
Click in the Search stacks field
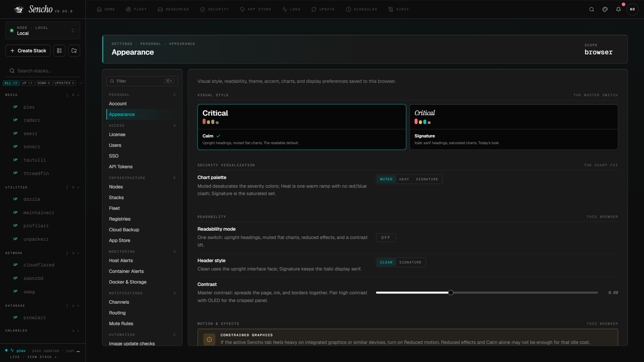pyautogui.click(x=43, y=71)
